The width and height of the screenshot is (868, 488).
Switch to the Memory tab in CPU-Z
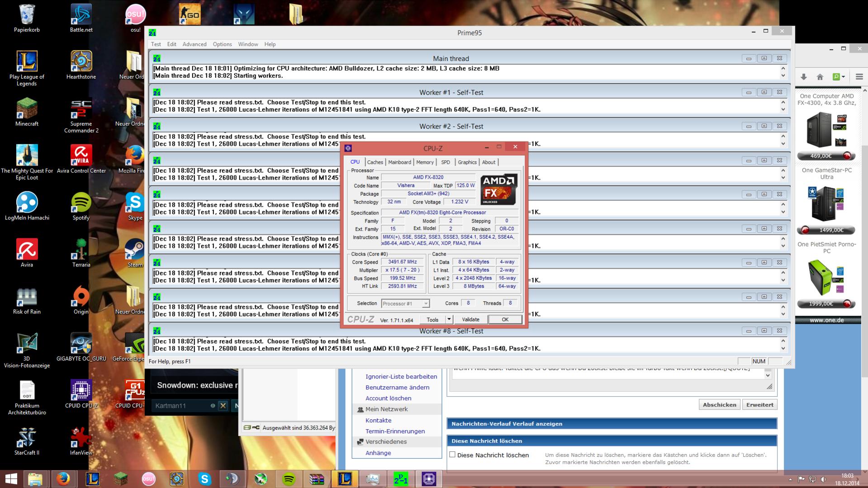[425, 162]
